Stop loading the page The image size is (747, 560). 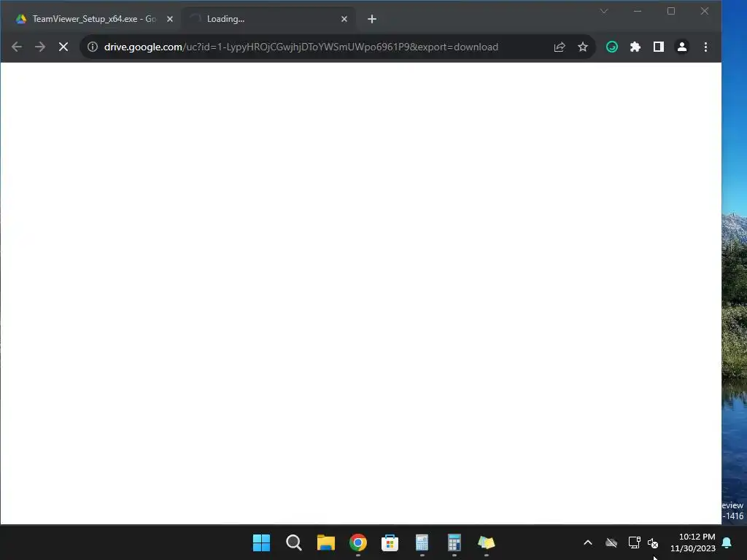(x=63, y=47)
